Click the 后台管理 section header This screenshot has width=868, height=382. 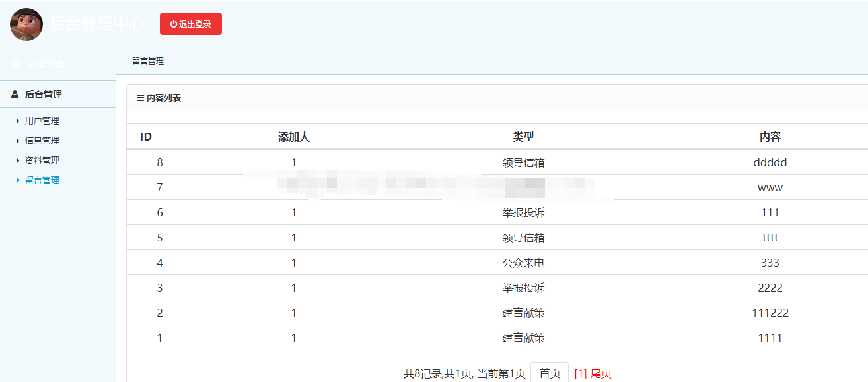[44, 94]
